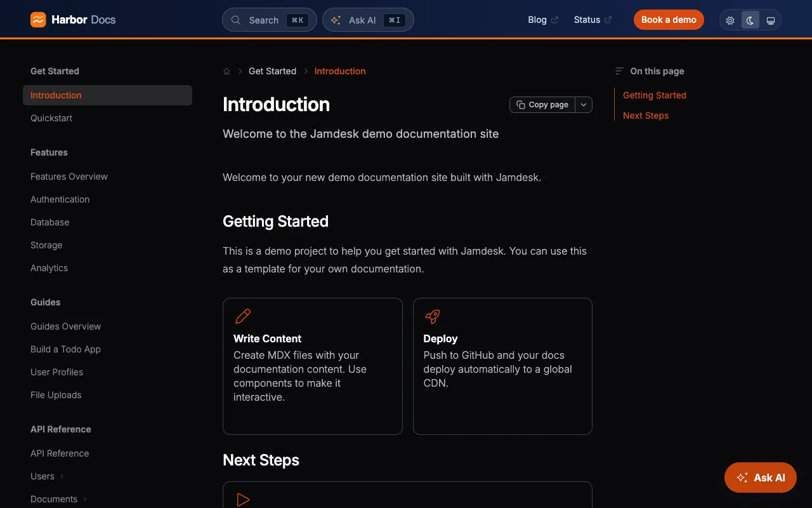Click the external link icon beside Blog
812x508 pixels.
[555, 20]
